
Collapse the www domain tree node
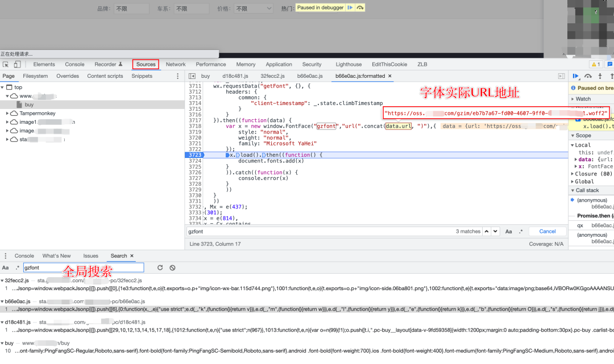coord(7,96)
